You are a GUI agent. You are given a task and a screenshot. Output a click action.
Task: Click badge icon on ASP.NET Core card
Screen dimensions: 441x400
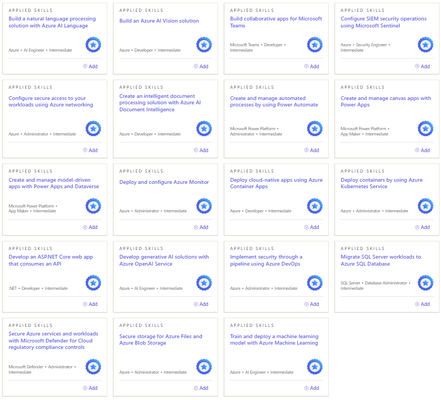tap(93, 283)
